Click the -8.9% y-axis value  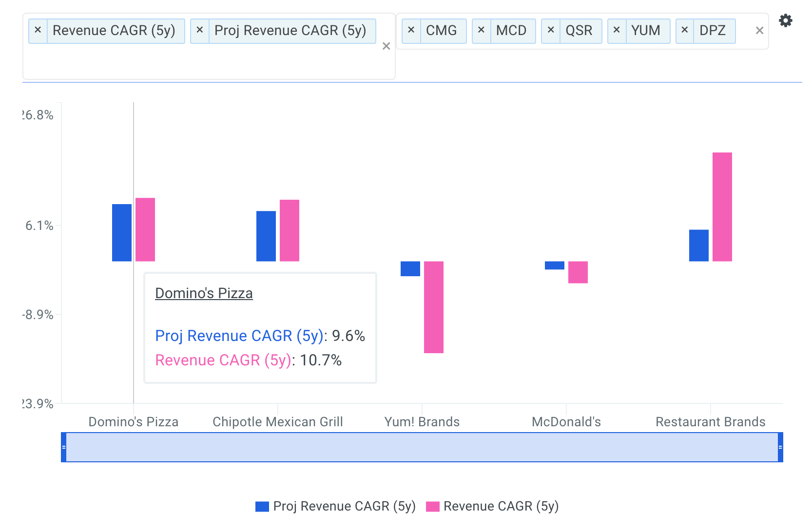38,315
